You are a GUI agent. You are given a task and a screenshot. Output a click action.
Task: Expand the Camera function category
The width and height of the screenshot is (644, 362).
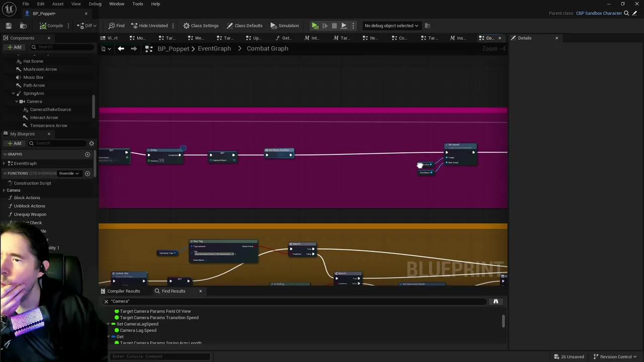coord(4,191)
